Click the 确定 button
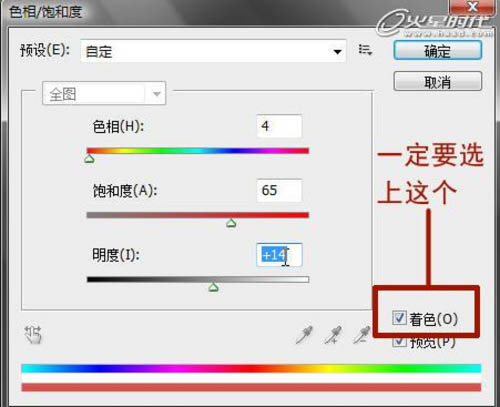This screenshot has height=407, width=500. point(438,50)
